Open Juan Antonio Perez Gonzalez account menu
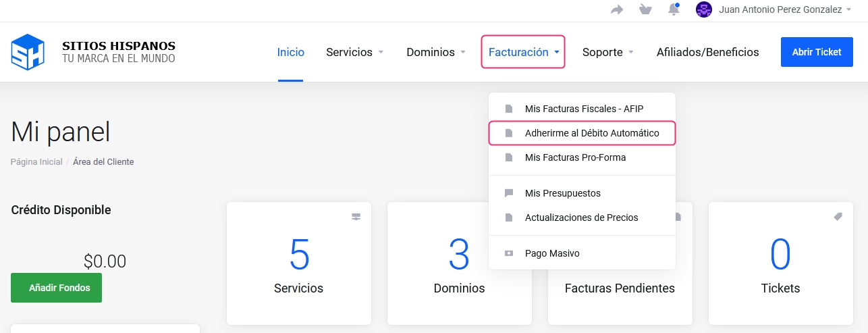Viewport: 868px width, 333px height. (x=775, y=9)
